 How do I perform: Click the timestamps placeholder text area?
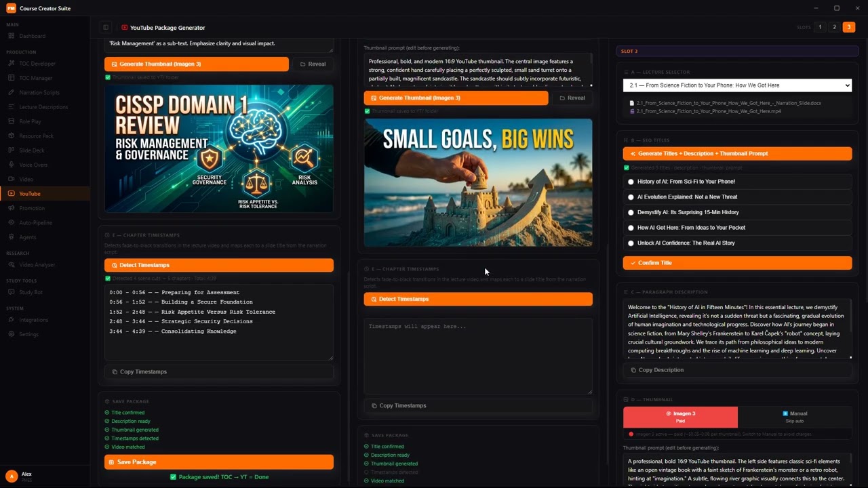click(x=478, y=356)
